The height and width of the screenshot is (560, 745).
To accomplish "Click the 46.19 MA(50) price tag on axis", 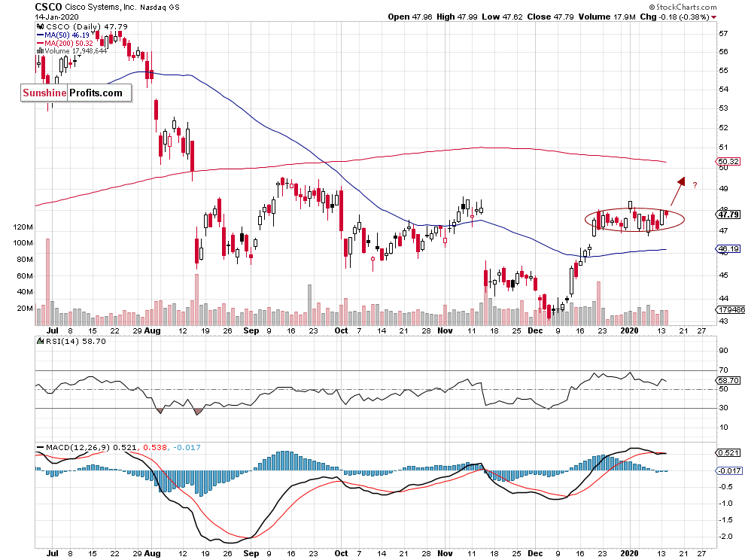I will (728, 248).
